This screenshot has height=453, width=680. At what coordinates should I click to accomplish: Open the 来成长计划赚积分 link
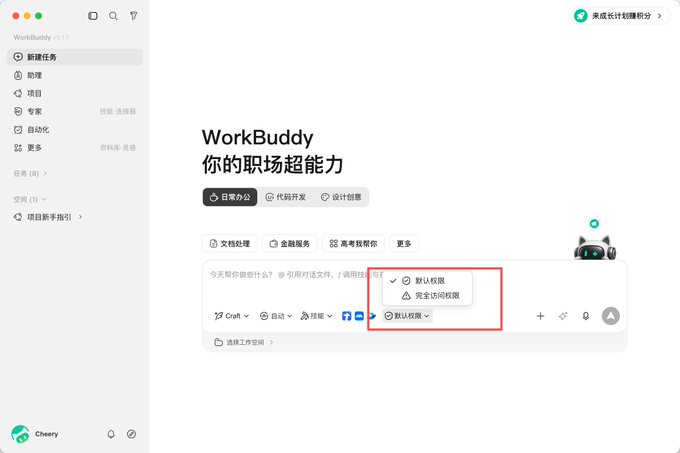619,16
